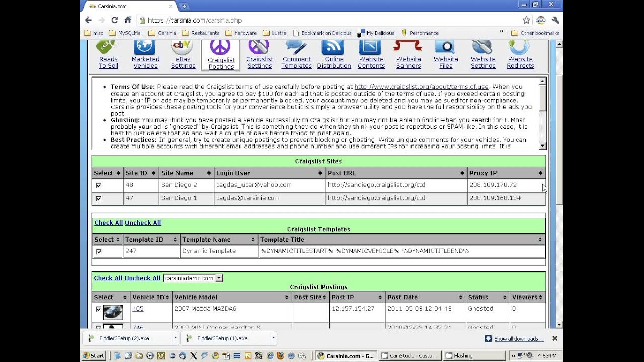Sort templates by Template Name
The width and height of the screenshot is (644, 362).
click(218, 240)
